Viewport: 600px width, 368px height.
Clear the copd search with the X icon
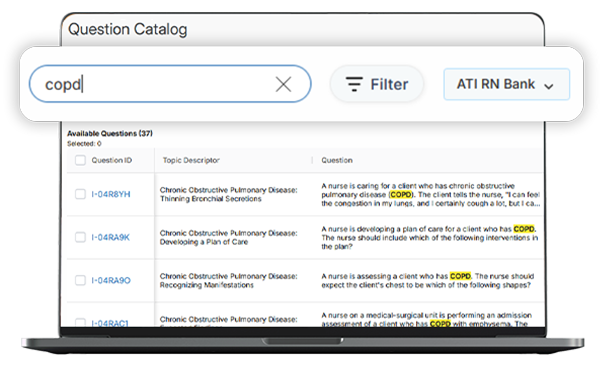click(x=284, y=84)
